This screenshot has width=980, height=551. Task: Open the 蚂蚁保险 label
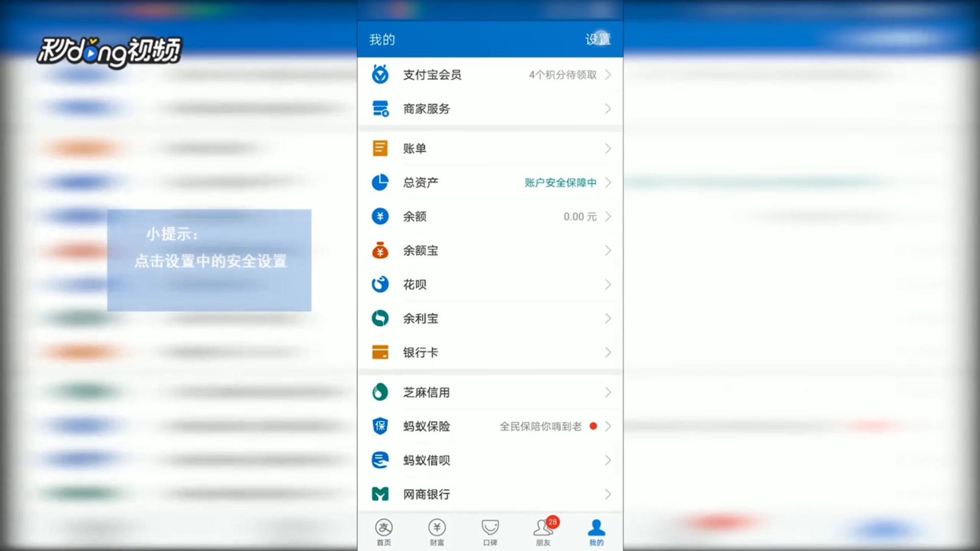[x=426, y=426]
